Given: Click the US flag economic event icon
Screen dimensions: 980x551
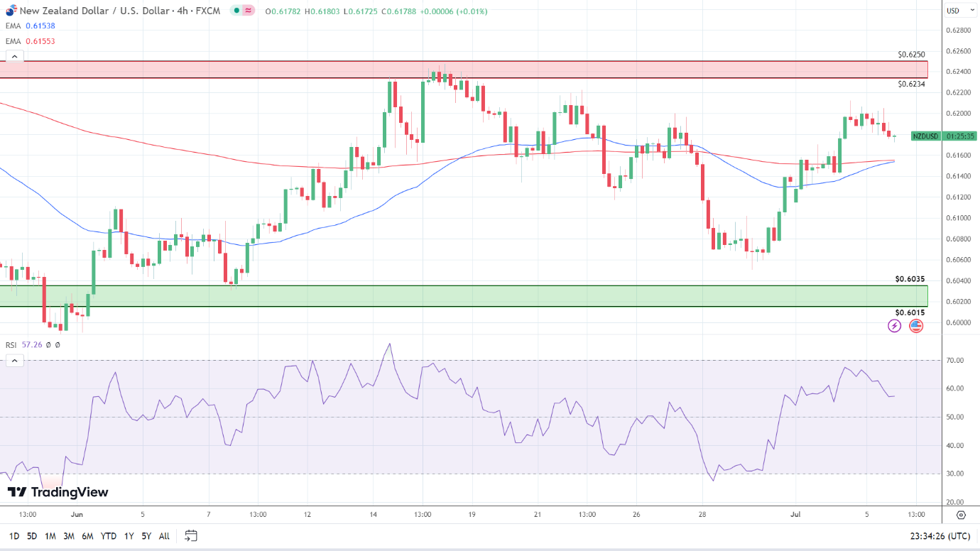Looking at the screenshot, I should tap(916, 326).
